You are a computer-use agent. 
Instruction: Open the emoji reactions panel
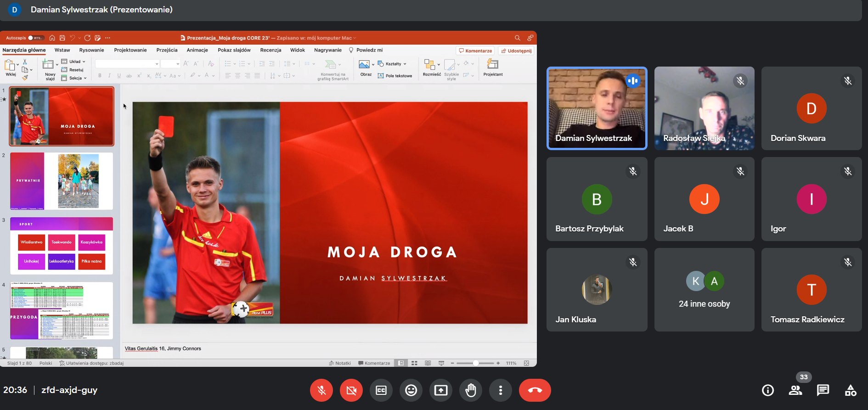point(411,390)
